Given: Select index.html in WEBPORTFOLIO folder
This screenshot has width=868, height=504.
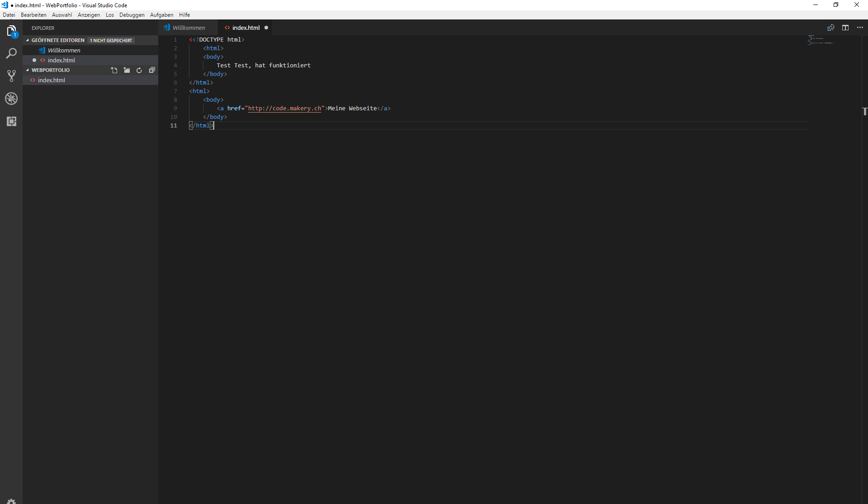Looking at the screenshot, I should [52, 80].
